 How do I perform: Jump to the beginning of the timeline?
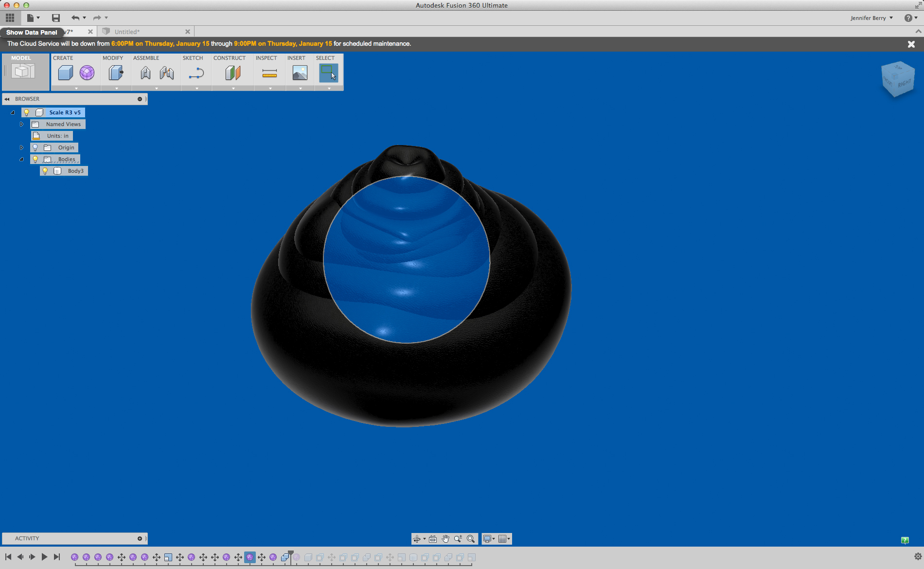point(8,557)
